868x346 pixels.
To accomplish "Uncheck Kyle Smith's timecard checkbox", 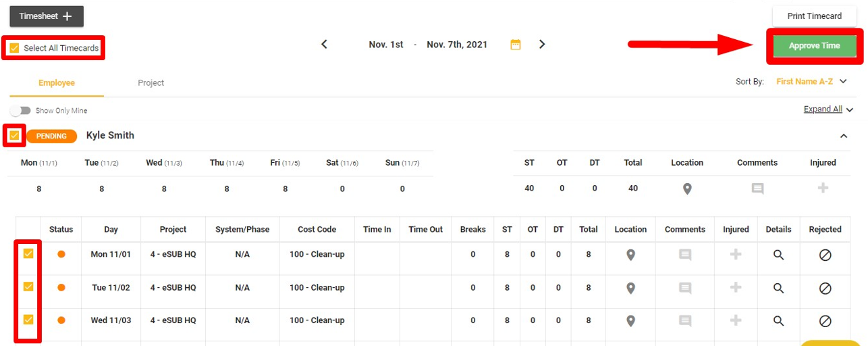I will (14, 136).
